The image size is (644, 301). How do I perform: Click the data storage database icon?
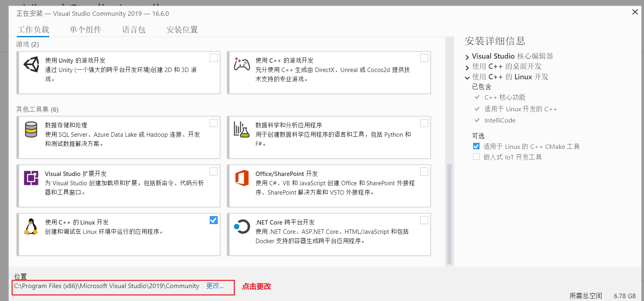[31, 129]
